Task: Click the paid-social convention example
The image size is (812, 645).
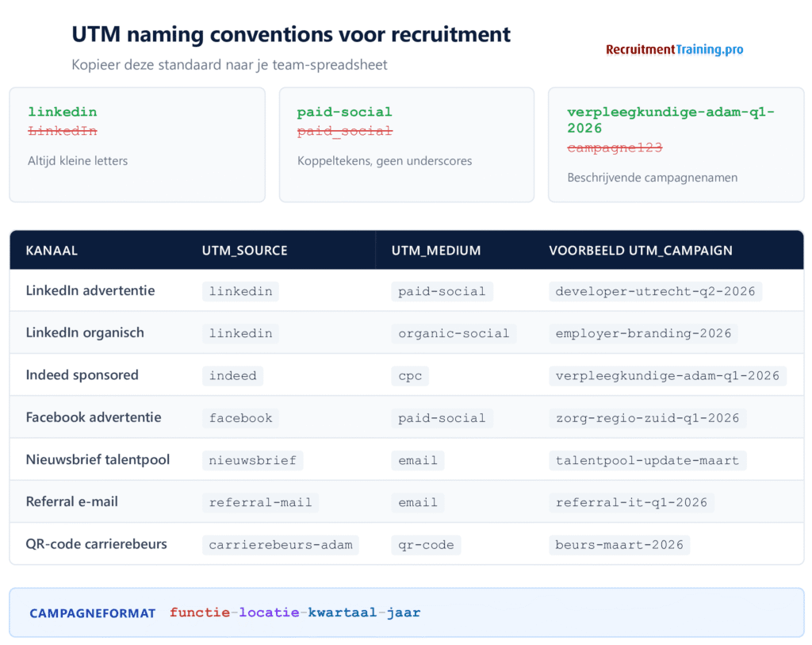Action: pyautogui.click(x=344, y=112)
